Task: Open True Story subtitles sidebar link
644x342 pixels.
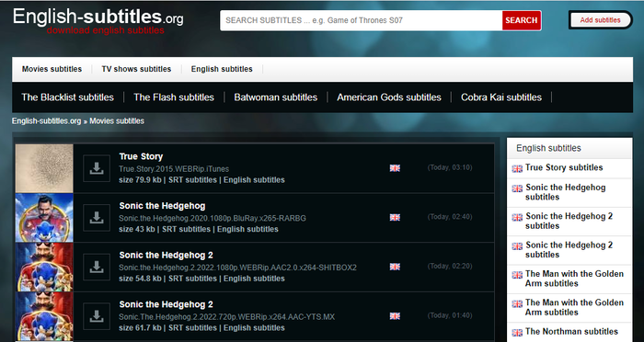Action: pyautogui.click(x=564, y=167)
